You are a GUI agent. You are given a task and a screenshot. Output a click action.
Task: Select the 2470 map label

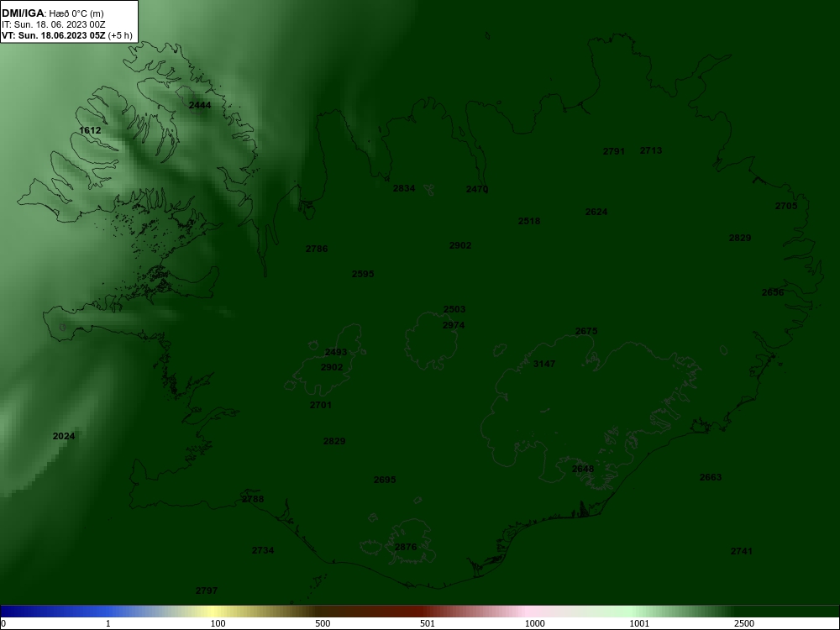point(477,189)
